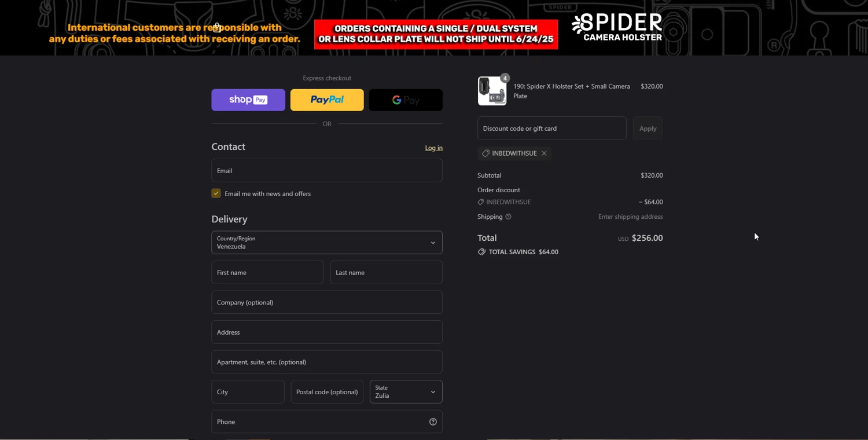868x440 pixels.
Task: Click the total amount $256.00
Action: click(x=647, y=238)
